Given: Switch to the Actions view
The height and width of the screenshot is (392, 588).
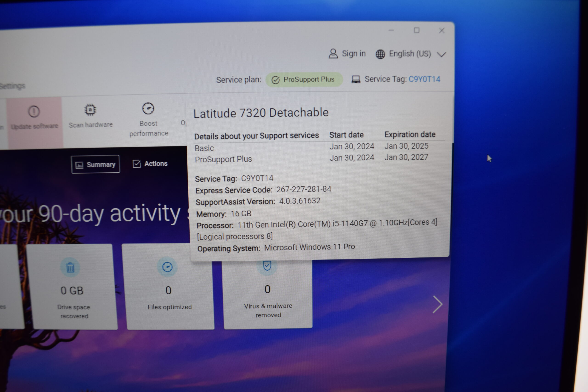Looking at the screenshot, I should (x=150, y=164).
